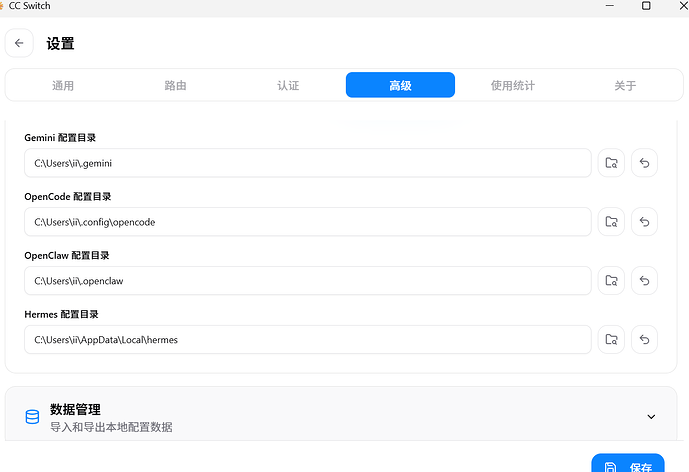Expand the 数据管理 section chevron

pos(651,417)
